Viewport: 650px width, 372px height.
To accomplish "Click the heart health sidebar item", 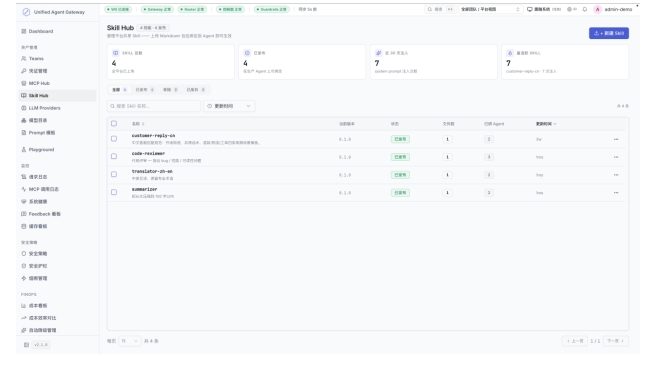I will point(38,202).
